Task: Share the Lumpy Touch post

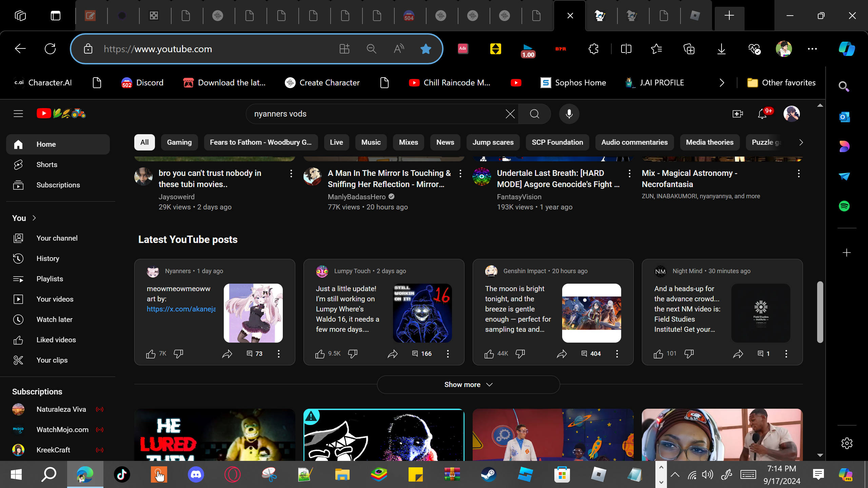Action: tap(392, 354)
